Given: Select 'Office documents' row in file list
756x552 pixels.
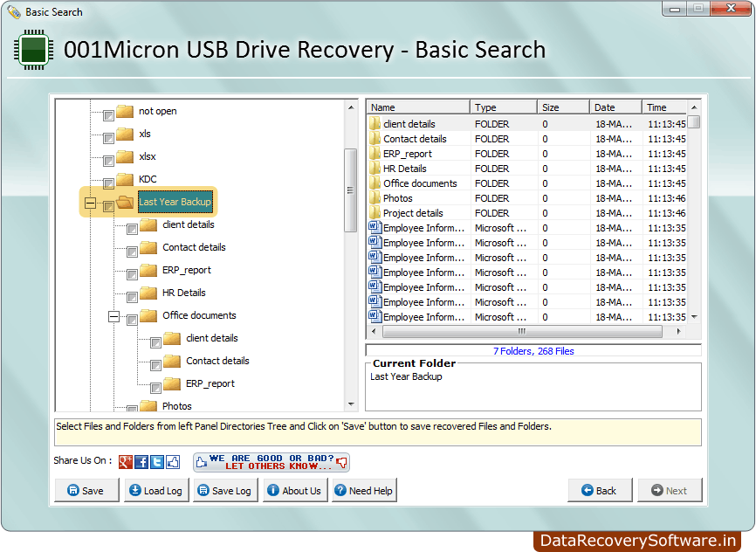Looking at the screenshot, I should pos(526,183).
